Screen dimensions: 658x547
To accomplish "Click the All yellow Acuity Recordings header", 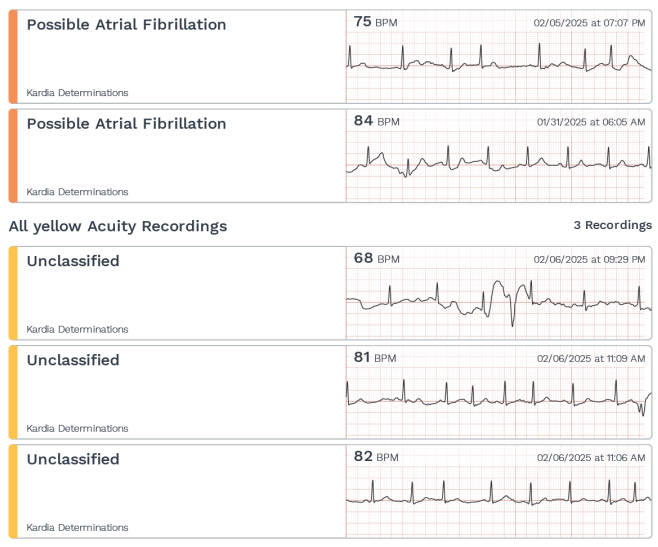I will tap(118, 226).
